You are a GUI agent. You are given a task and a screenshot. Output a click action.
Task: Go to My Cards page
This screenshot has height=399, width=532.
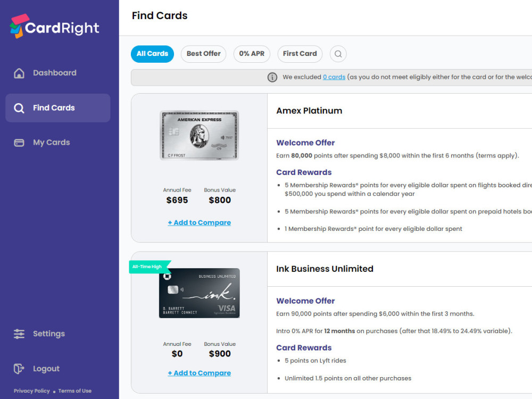(x=51, y=143)
